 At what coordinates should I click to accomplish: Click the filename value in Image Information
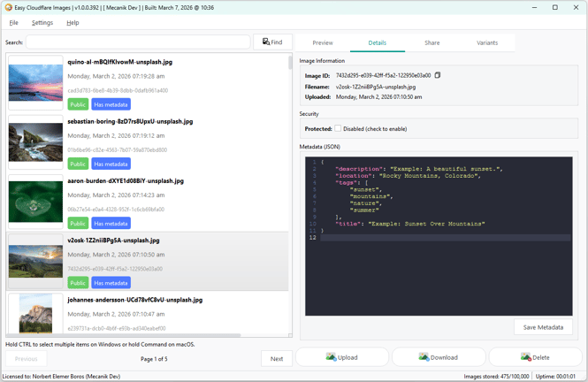[x=376, y=87]
